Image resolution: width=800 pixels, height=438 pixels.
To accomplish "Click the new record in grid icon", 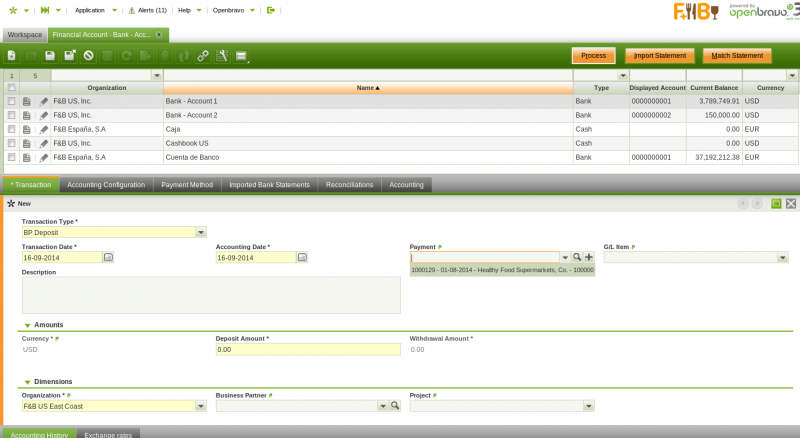I will pyautogui.click(x=31, y=56).
